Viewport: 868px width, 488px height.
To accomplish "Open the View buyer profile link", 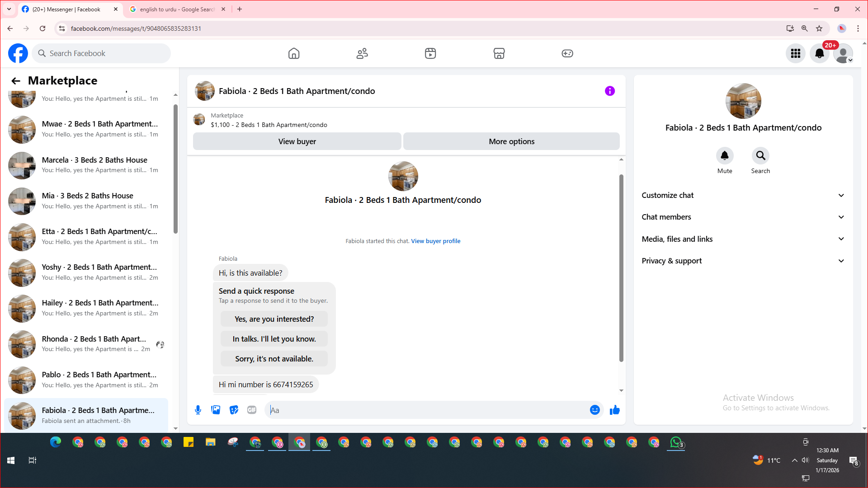I will point(435,241).
